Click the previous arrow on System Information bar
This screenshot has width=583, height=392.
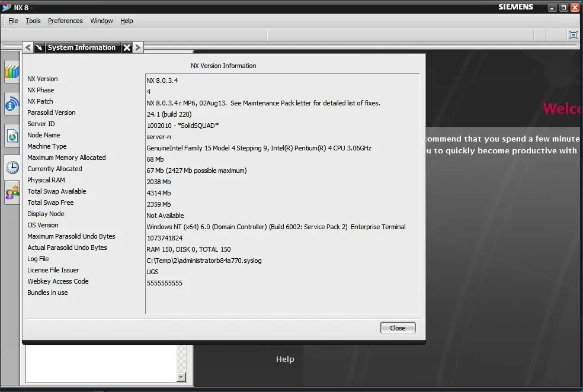pyautogui.click(x=28, y=47)
